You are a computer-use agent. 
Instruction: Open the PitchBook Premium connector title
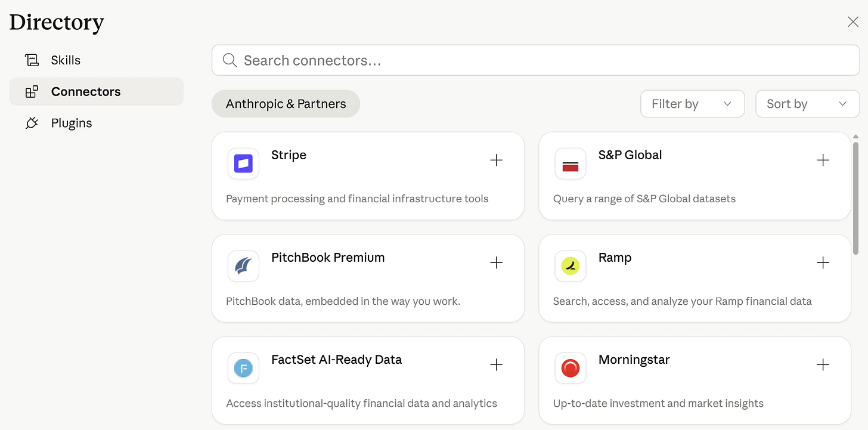click(x=328, y=258)
